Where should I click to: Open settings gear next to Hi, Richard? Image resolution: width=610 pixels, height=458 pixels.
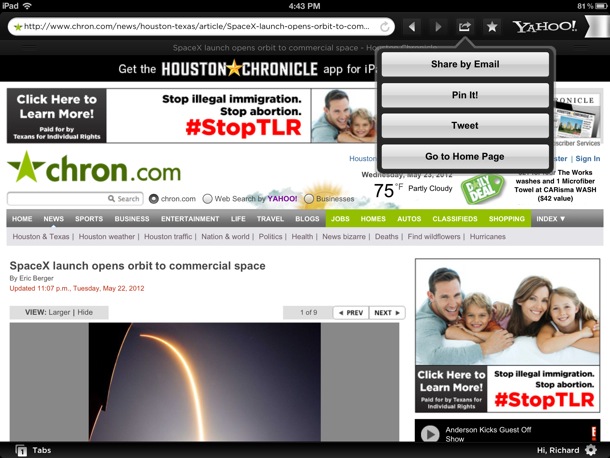click(591, 450)
